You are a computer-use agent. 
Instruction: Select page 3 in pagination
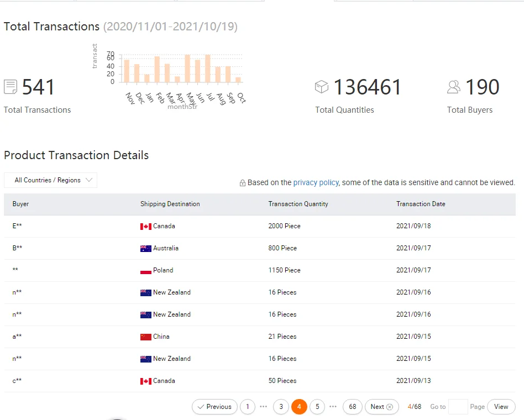(281, 407)
